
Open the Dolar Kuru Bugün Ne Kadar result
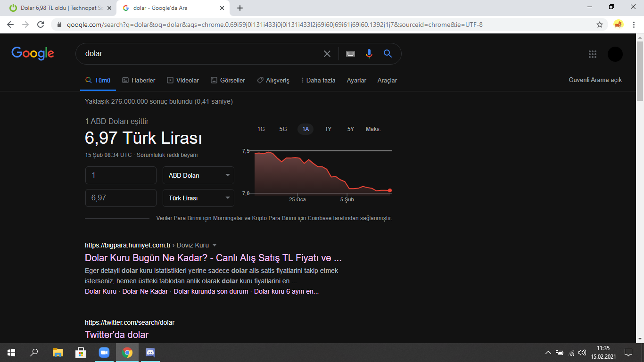pyautogui.click(x=213, y=258)
